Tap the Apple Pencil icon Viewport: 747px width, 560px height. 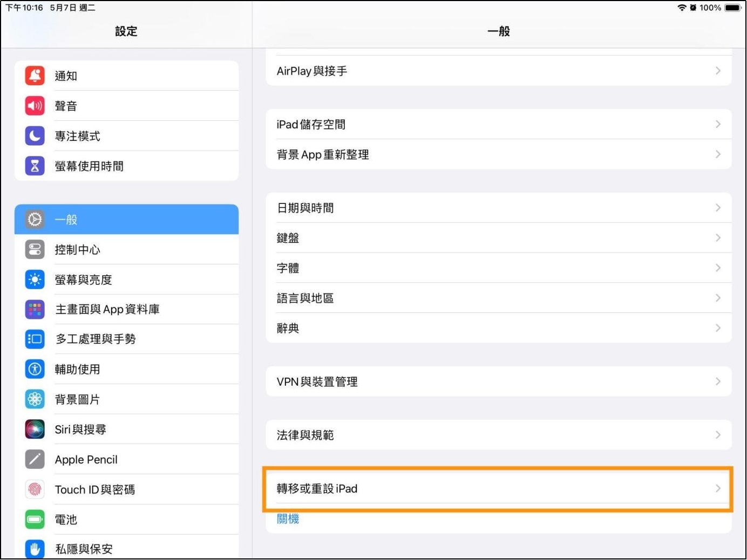35,460
